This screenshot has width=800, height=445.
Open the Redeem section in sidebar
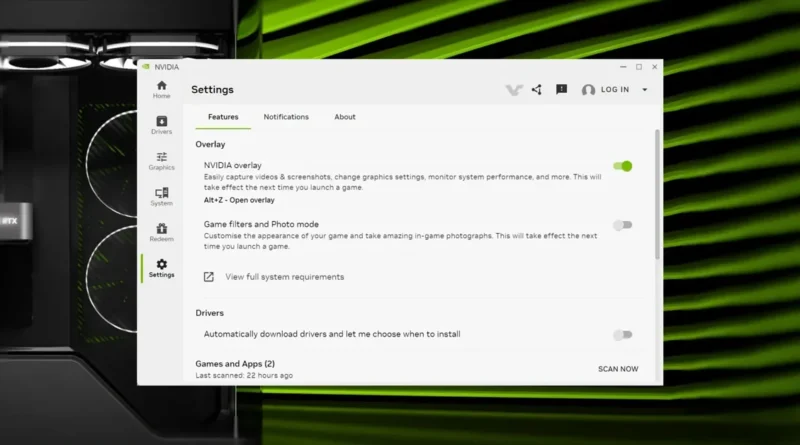[161, 232]
